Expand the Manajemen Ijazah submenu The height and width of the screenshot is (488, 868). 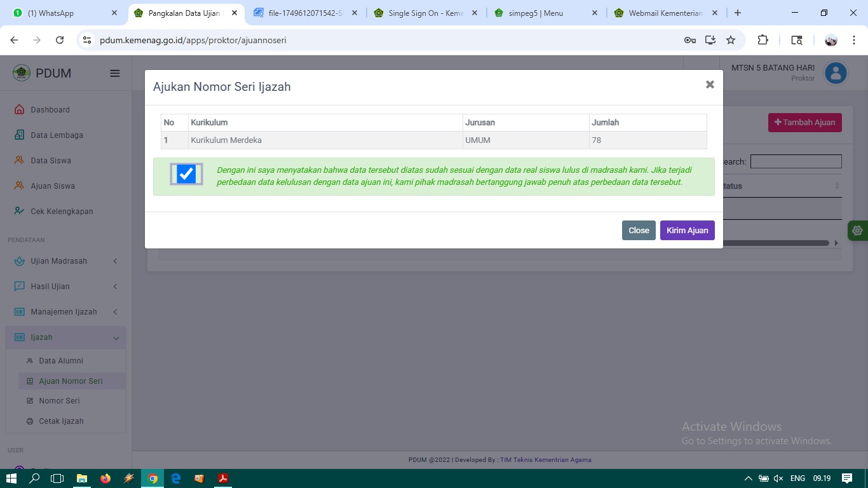[115, 312]
